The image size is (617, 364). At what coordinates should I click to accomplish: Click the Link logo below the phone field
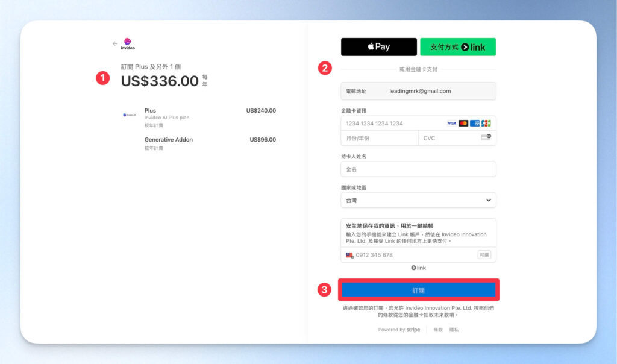[418, 268]
